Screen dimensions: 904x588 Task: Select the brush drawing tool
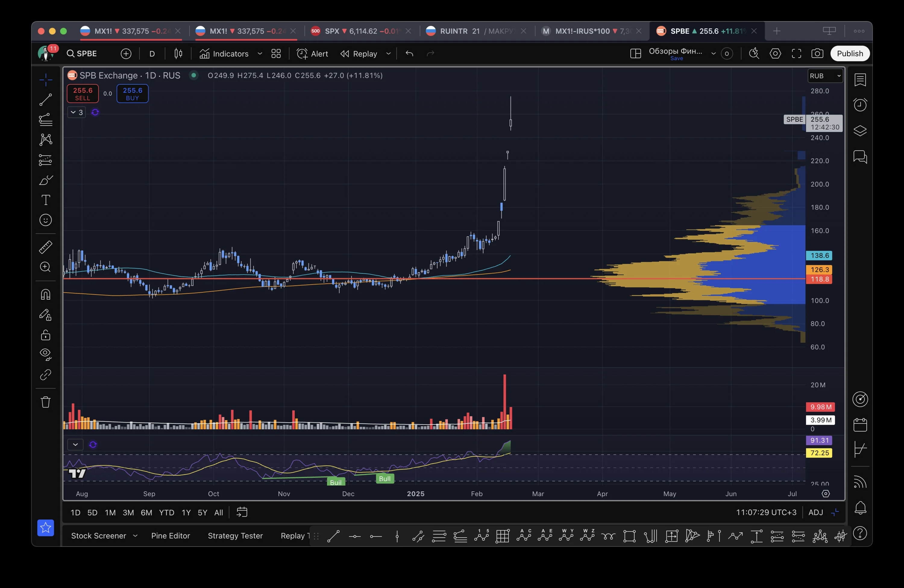pyautogui.click(x=46, y=180)
